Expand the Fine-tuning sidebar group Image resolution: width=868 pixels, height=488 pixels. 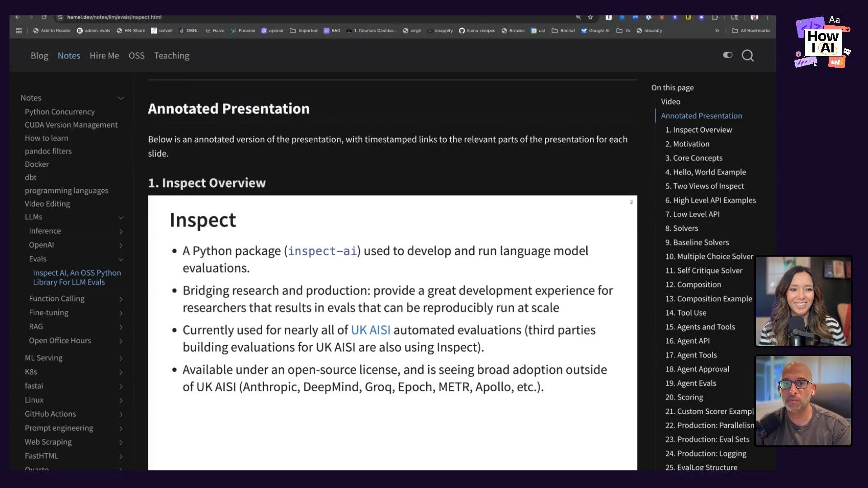[x=121, y=313]
